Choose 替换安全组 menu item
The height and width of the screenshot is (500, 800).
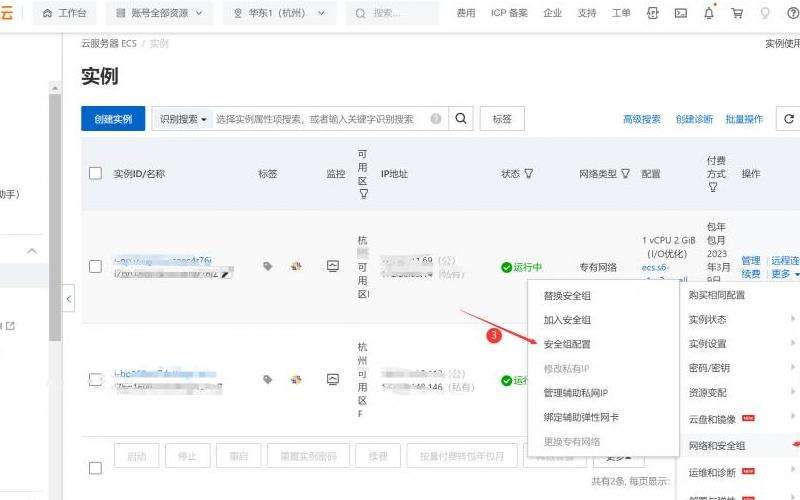tap(567, 295)
